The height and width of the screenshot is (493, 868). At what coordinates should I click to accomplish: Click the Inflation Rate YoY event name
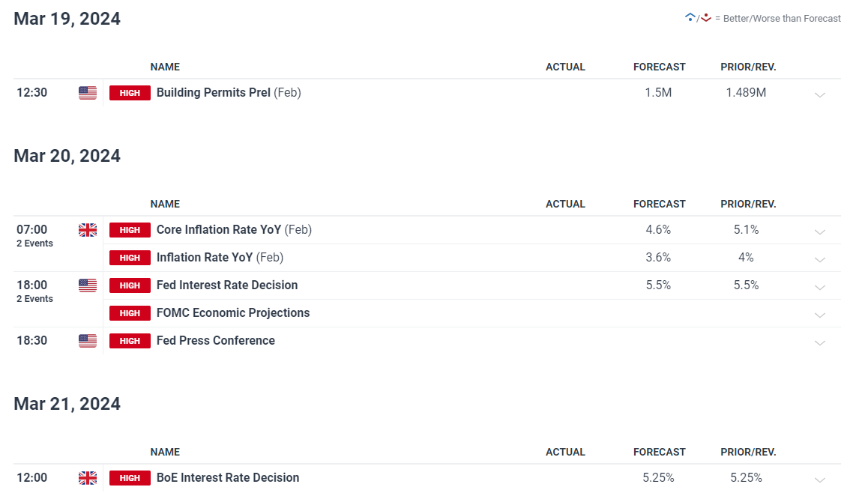[x=205, y=258]
